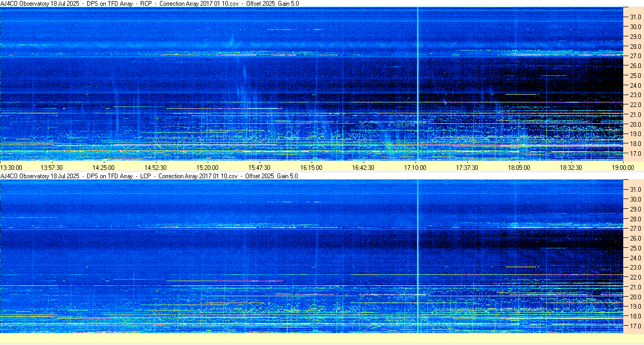Click 29.0 frequency label in LCP panel
This screenshot has height=345, width=644.
point(635,209)
